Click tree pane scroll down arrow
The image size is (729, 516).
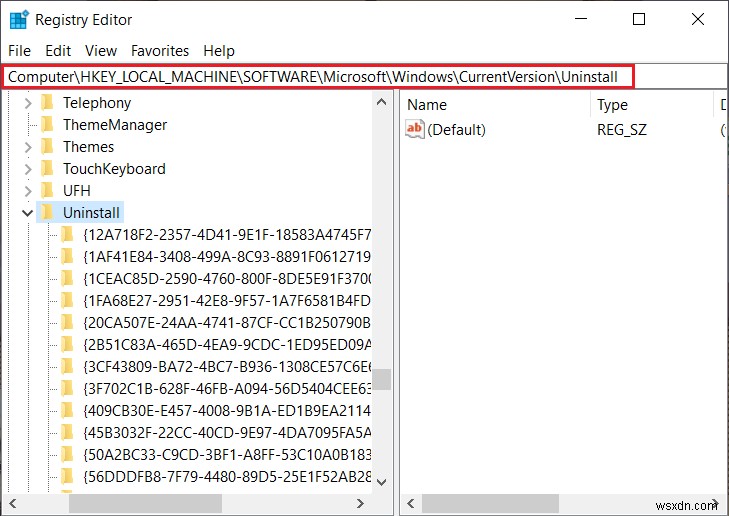(x=382, y=482)
